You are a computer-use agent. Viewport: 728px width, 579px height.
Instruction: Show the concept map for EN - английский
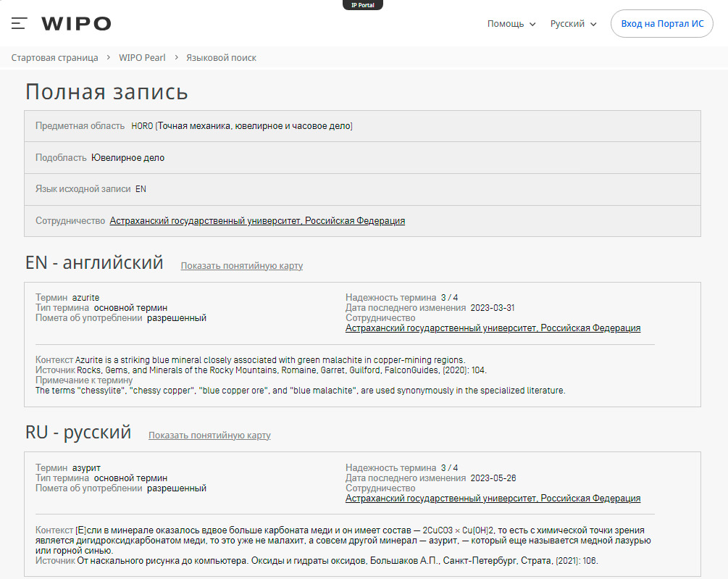point(241,266)
